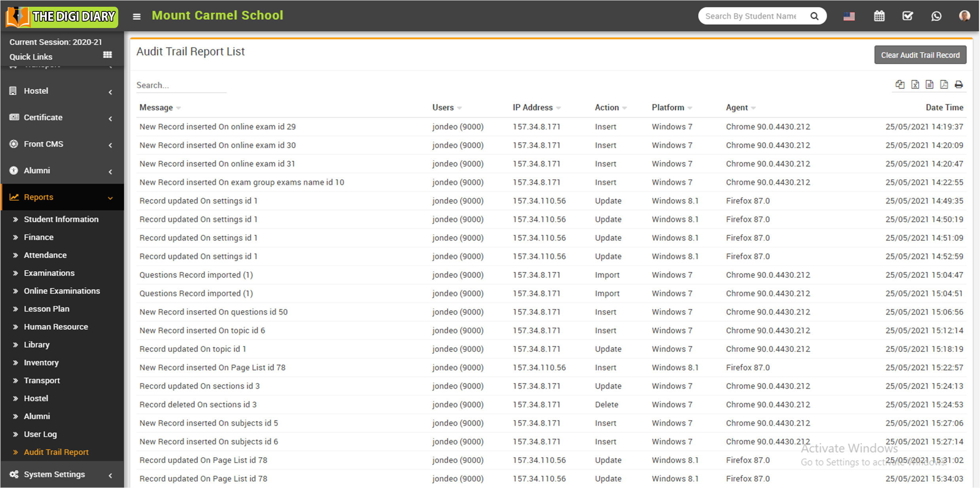Image resolution: width=980 pixels, height=488 pixels.
Task: Open the calendar icon in header
Action: (879, 16)
